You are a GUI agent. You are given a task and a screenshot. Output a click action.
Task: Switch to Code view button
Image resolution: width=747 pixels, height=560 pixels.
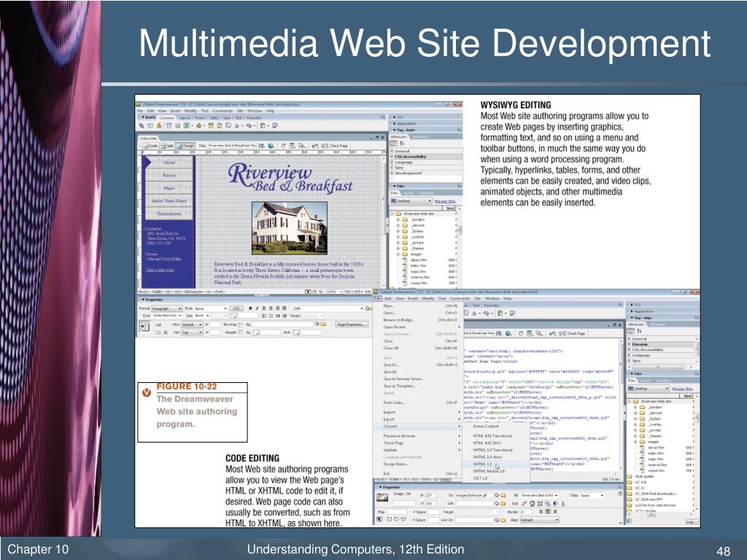pos(151,146)
